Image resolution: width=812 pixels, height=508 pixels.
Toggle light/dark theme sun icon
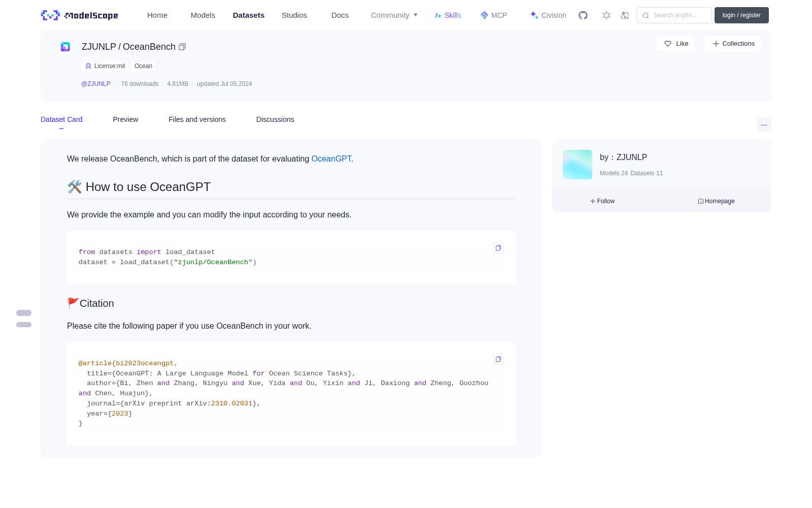606,15
